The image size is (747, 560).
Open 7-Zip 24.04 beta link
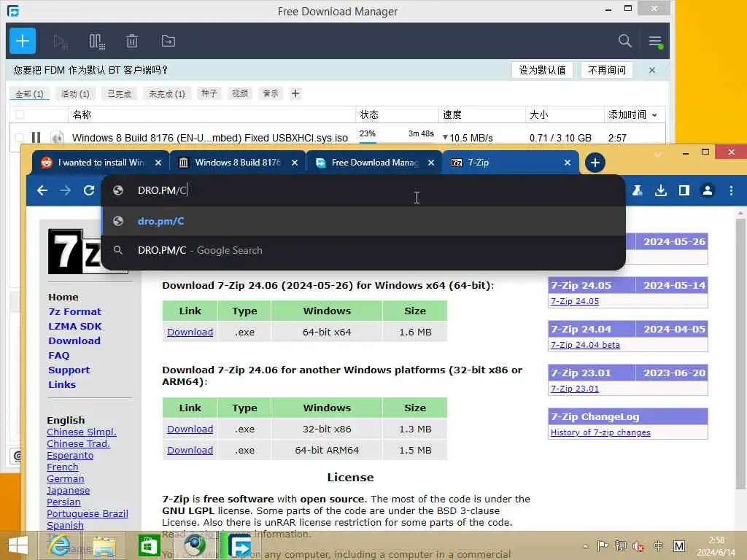[x=585, y=345]
